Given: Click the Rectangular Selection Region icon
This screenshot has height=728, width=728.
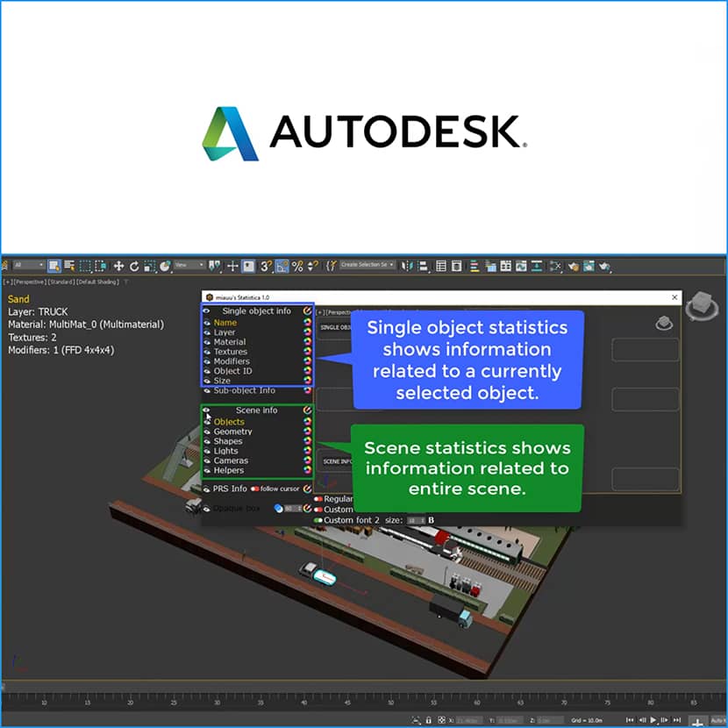Looking at the screenshot, I should pyautogui.click(x=85, y=266).
